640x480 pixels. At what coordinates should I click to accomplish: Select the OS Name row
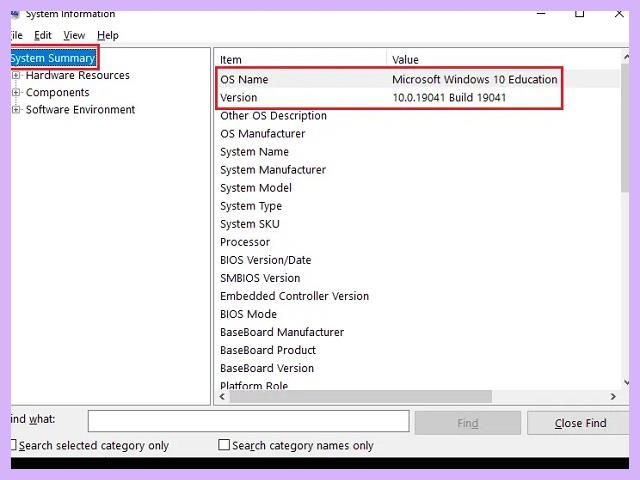(x=418, y=79)
